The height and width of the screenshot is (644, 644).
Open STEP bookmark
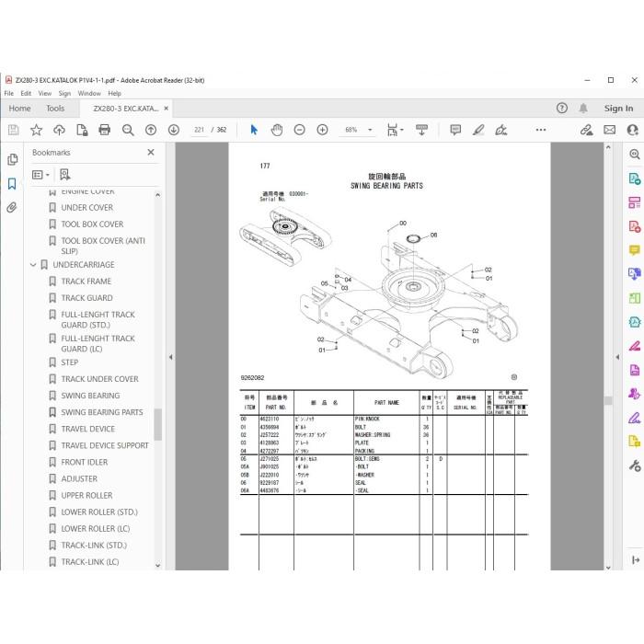[69, 362]
